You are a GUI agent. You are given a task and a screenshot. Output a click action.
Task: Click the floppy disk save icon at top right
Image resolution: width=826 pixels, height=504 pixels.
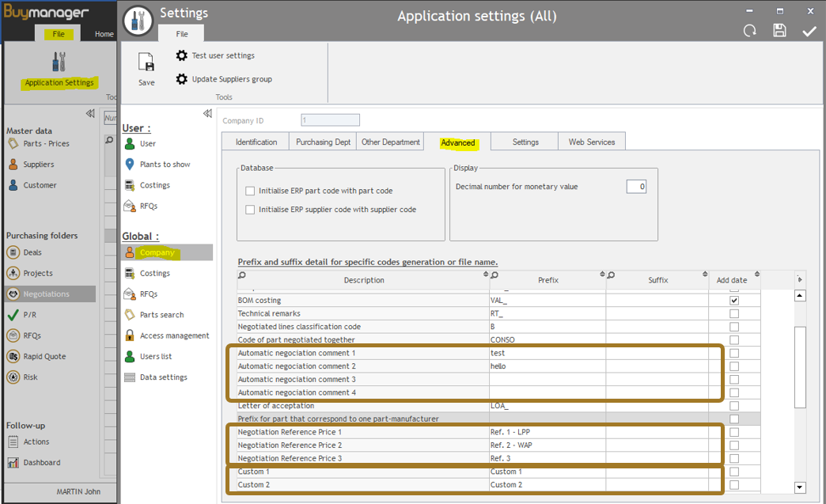779,31
